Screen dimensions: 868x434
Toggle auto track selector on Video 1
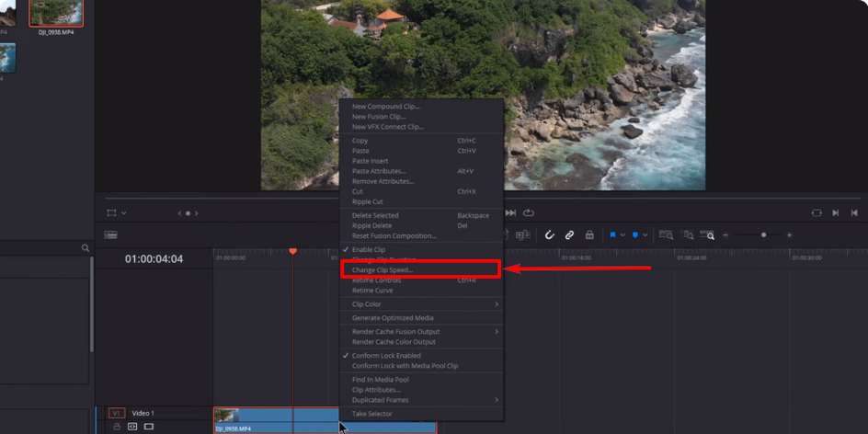[132, 427]
